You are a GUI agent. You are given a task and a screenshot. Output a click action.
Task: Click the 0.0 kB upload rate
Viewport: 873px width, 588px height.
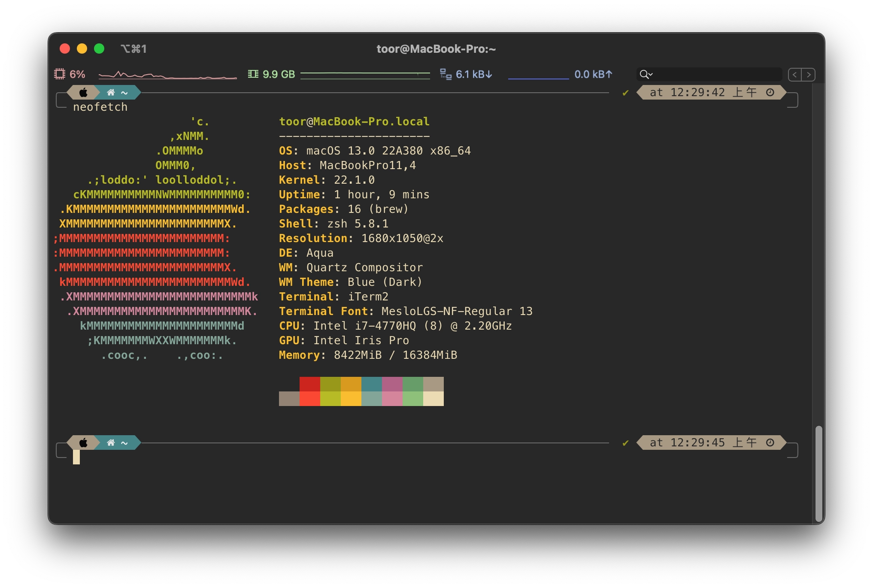tap(593, 74)
